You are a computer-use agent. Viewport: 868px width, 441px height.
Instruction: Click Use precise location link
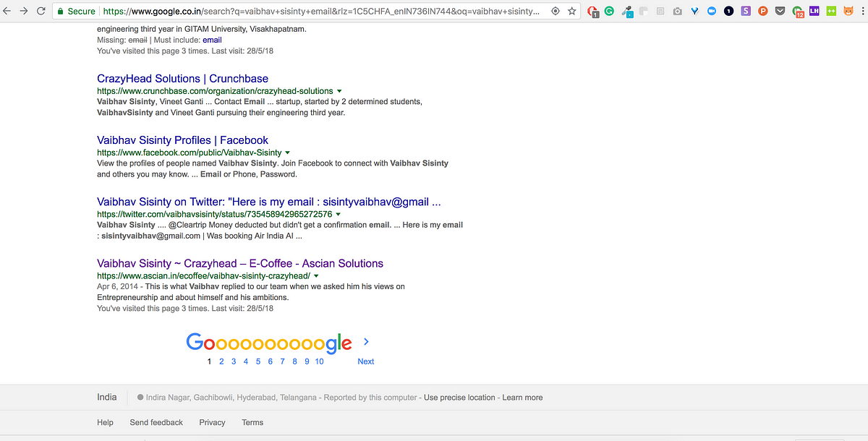pyautogui.click(x=459, y=398)
